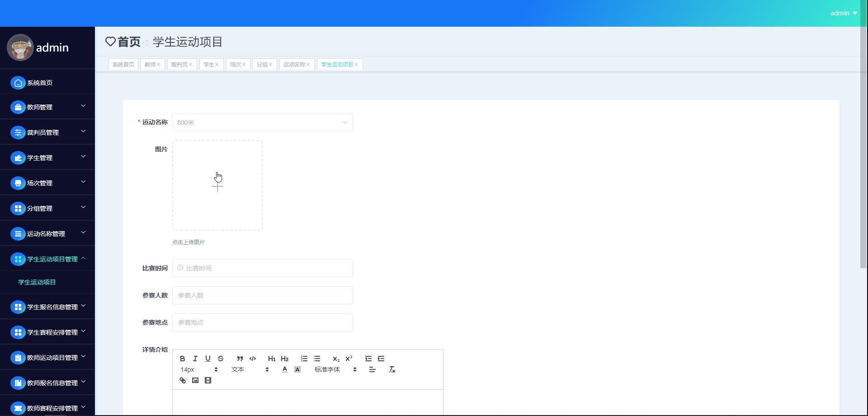Focus the 参赛地点 input field
868x416 pixels.
click(x=262, y=322)
